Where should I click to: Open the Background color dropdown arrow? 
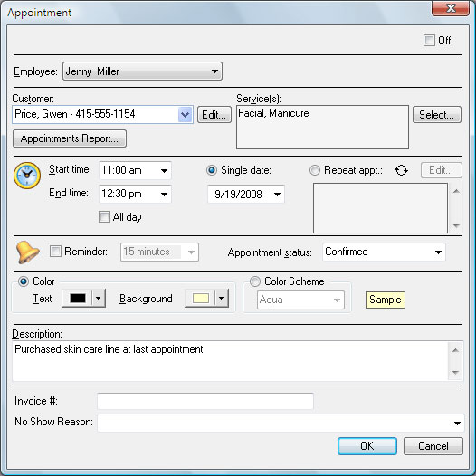click(222, 299)
